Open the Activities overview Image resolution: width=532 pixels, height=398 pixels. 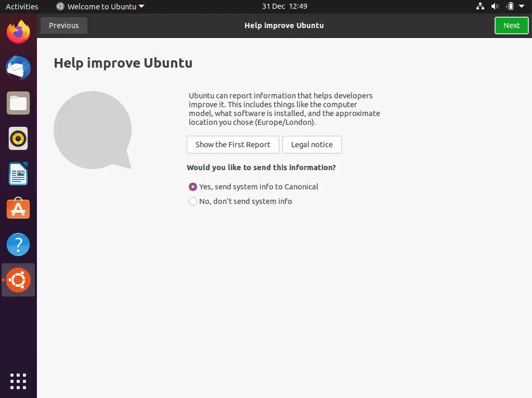click(22, 6)
